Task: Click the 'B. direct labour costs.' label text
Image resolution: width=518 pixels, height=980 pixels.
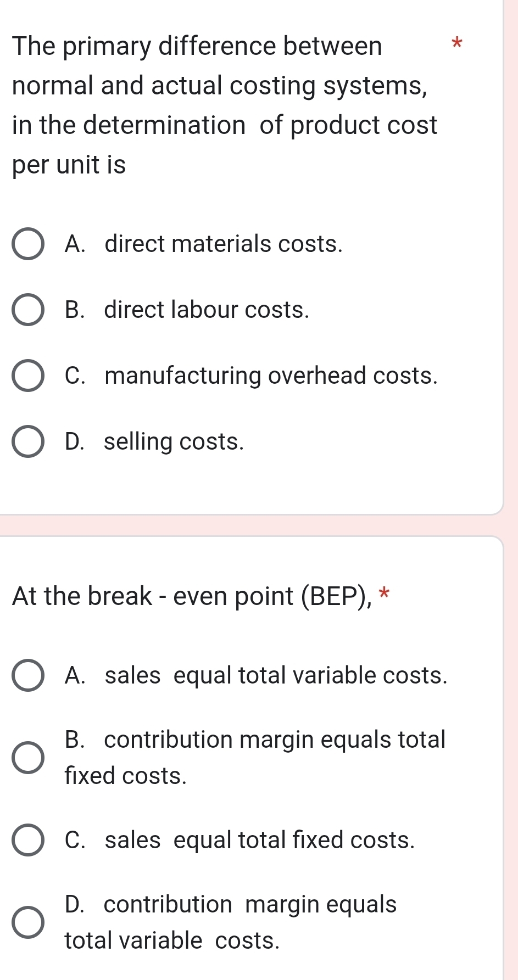Action: 187,310
